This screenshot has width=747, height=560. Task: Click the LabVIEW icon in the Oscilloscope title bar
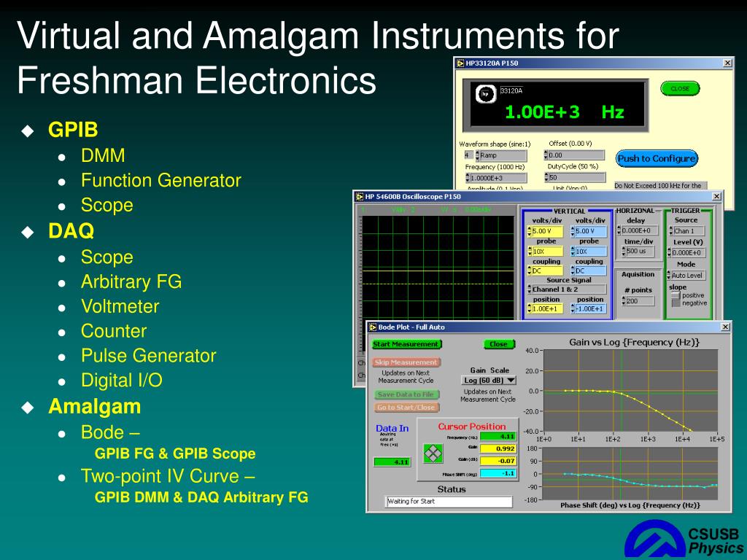click(x=360, y=196)
